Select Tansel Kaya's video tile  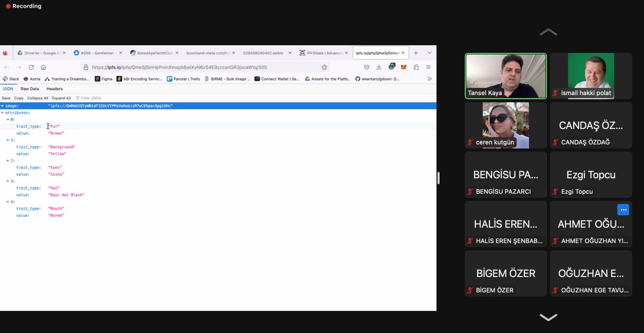tap(506, 76)
